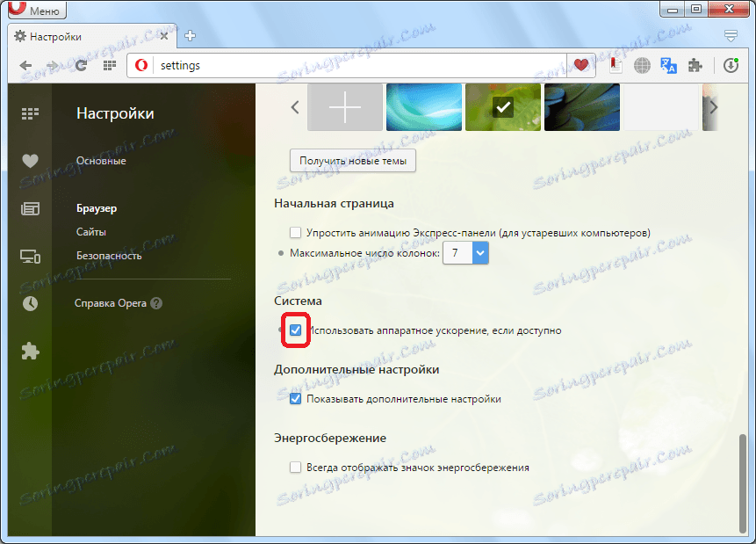Open the red bookmark extension icon
The image size is (756, 544).
coord(616,65)
